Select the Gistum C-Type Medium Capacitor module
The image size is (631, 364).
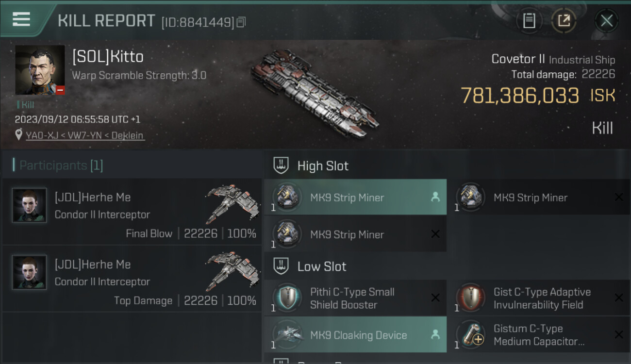[539, 335]
